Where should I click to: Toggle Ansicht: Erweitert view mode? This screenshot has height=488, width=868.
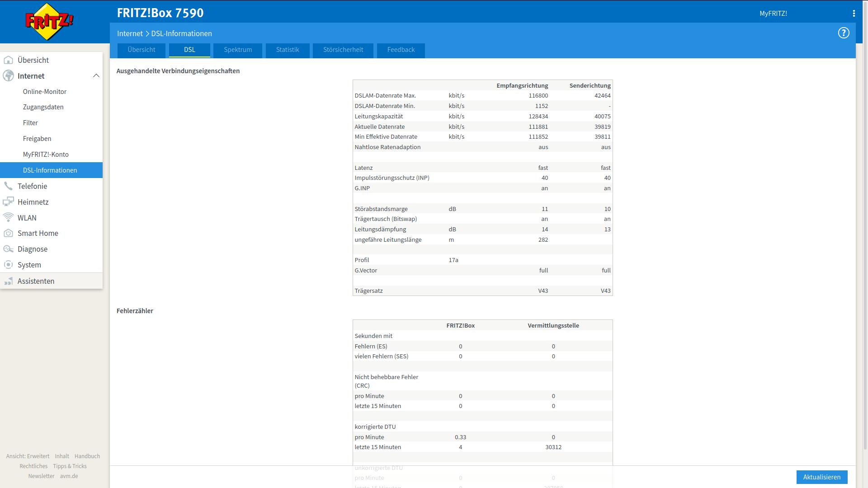[28, 456]
